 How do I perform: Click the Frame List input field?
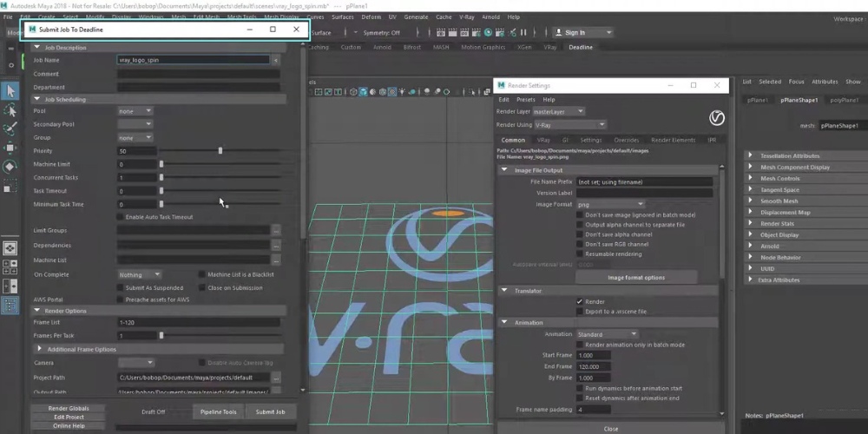point(198,322)
